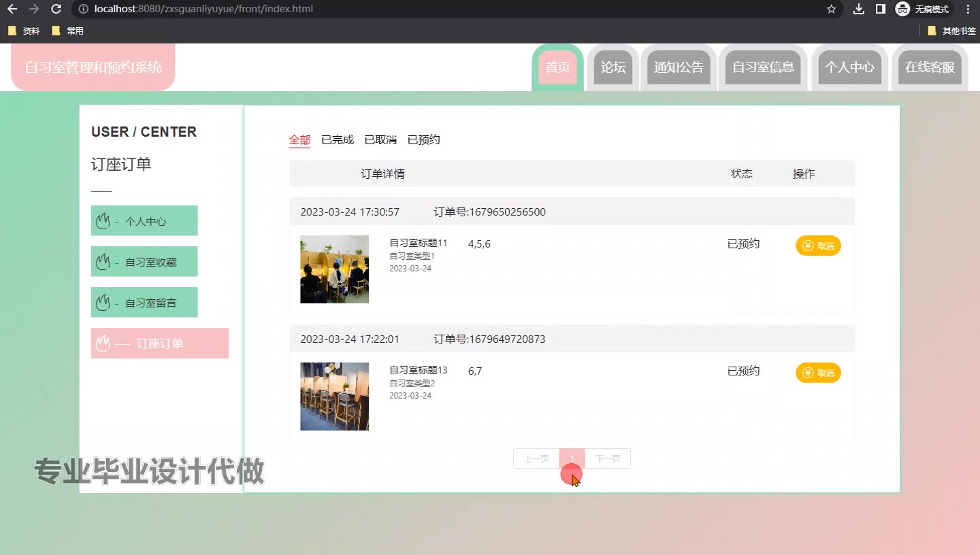
Task: Click the 状态 column header
Action: [x=742, y=173]
